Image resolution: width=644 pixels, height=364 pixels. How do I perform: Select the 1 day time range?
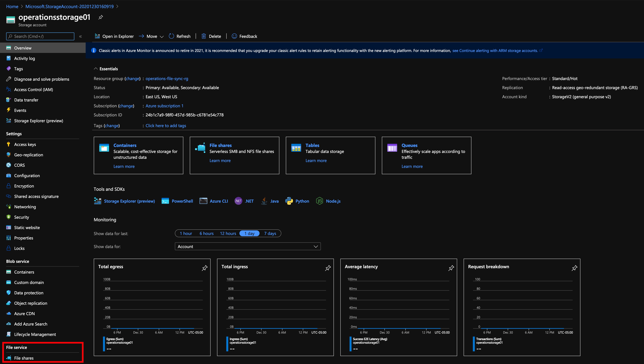pos(249,233)
